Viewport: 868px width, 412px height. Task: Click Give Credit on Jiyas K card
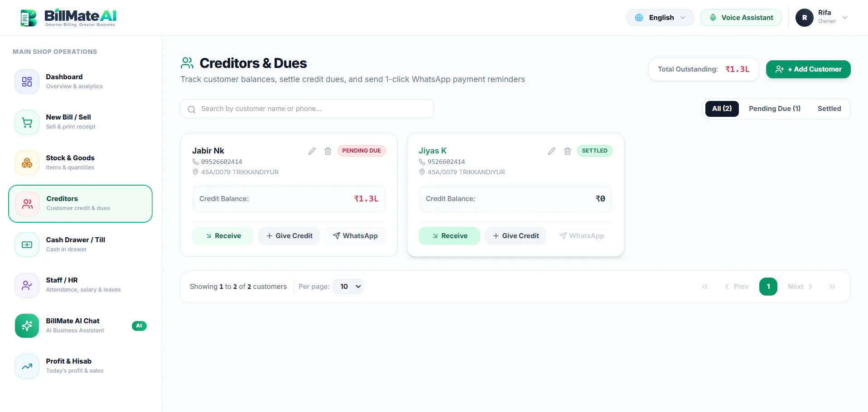(516, 236)
